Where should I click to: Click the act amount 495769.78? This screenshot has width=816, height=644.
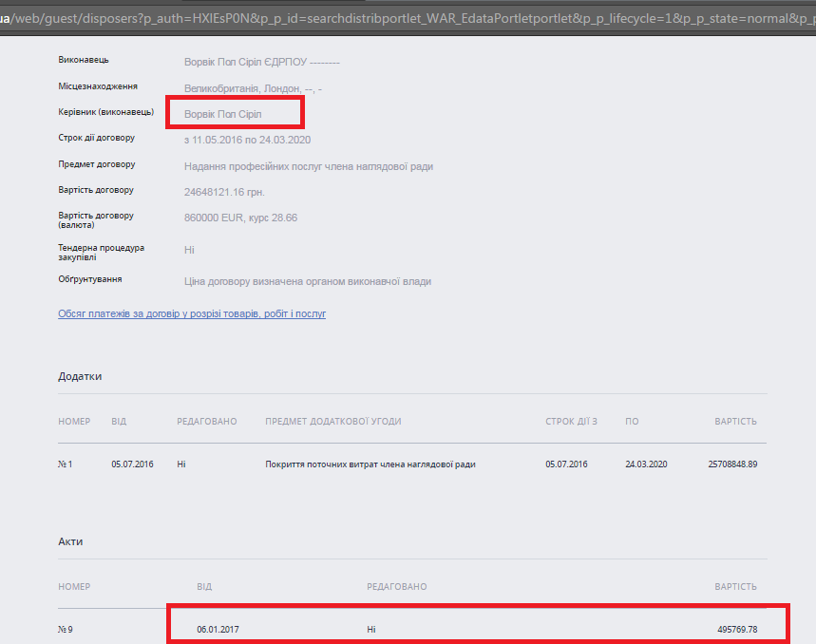click(737, 630)
